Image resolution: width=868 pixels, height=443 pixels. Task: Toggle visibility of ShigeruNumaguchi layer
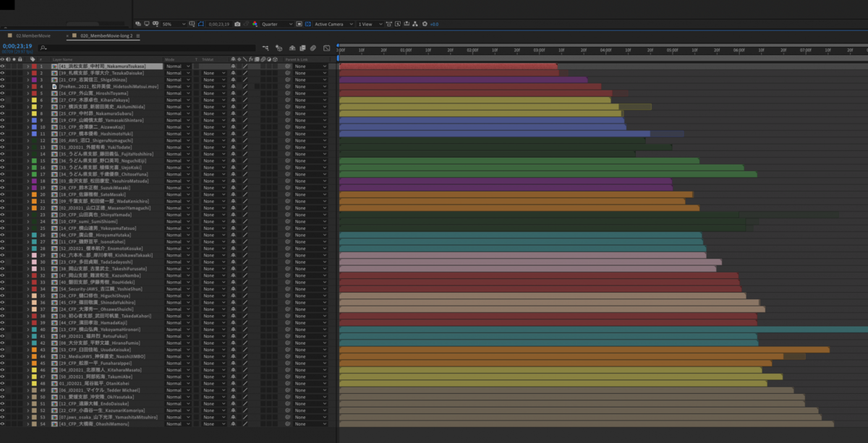click(x=3, y=139)
